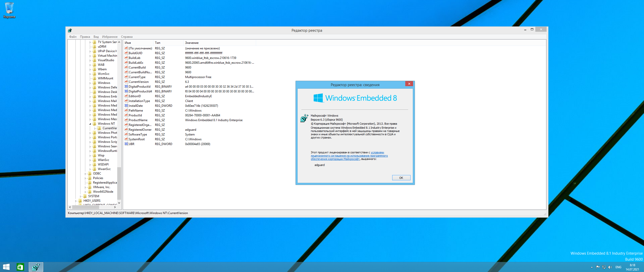Open the Action Center flag icon
This screenshot has height=272, width=644.
(x=598, y=267)
